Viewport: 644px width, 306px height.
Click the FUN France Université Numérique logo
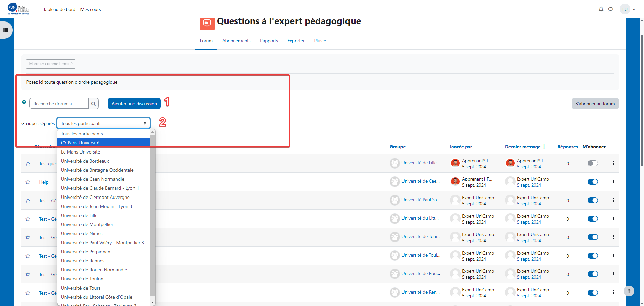(x=18, y=9)
